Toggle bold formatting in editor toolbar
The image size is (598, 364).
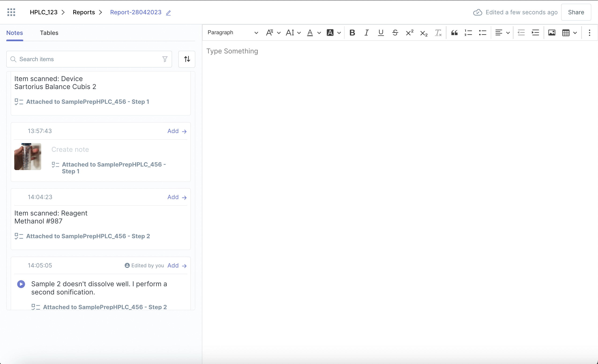[x=352, y=33]
